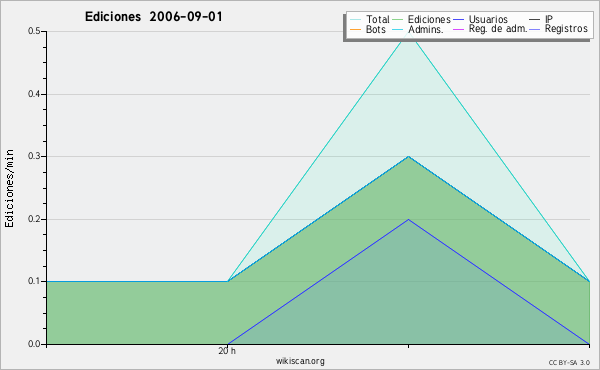The height and width of the screenshot is (370, 600).
Task: Click the Total line peak at 0.5
Action: (409, 32)
